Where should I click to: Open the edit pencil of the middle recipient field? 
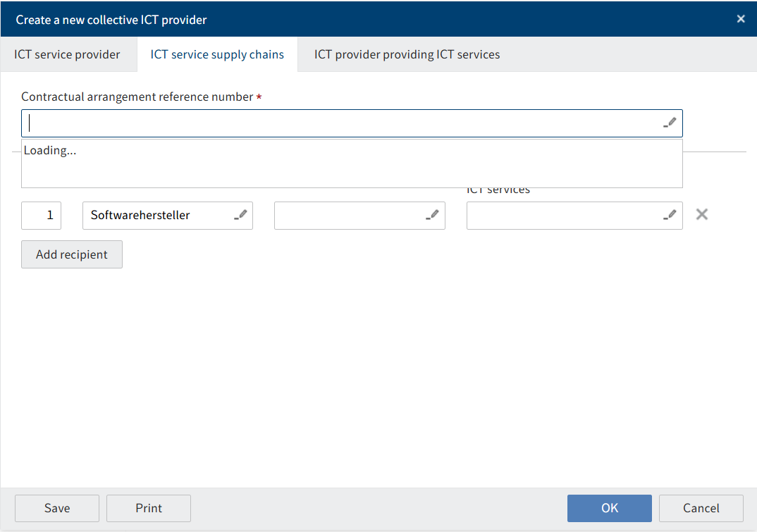(432, 215)
